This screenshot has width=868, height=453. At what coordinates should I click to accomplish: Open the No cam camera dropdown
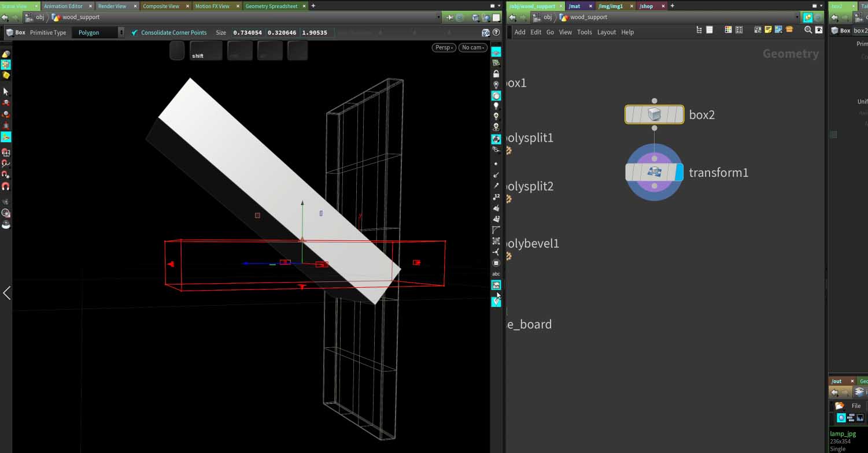[473, 47]
